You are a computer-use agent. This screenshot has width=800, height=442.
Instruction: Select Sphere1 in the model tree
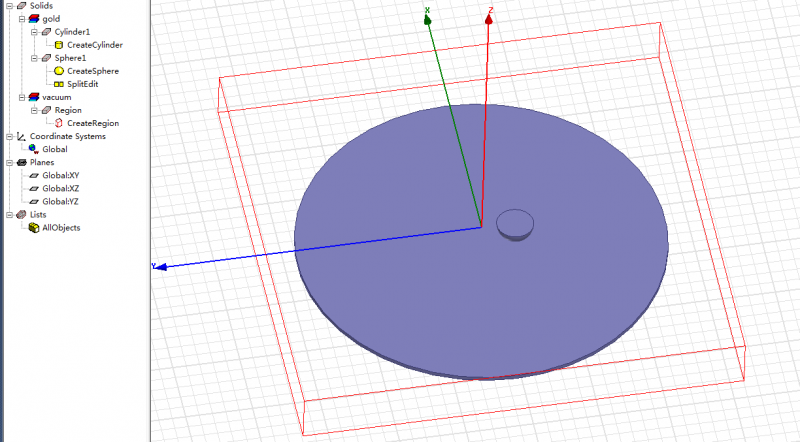pyautogui.click(x=70, y=58)
